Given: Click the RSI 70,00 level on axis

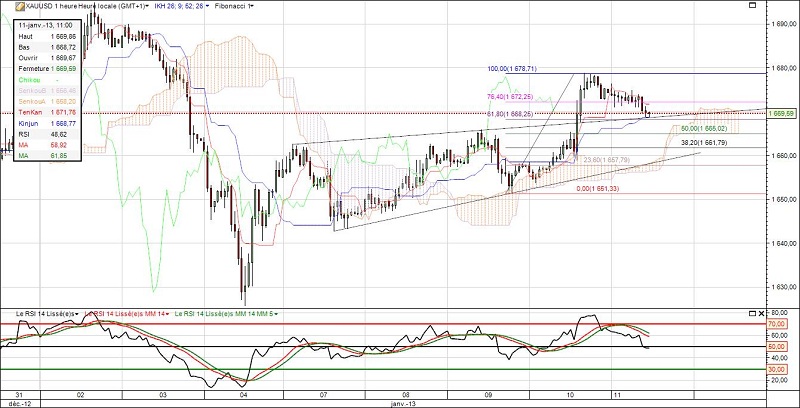Looking at the screenshot, I should tap(774, 325).
